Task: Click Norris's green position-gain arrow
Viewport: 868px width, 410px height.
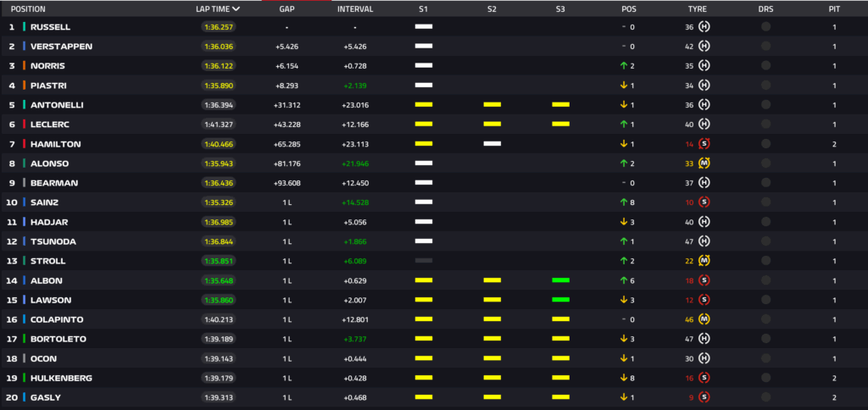Action: (624, 66)
